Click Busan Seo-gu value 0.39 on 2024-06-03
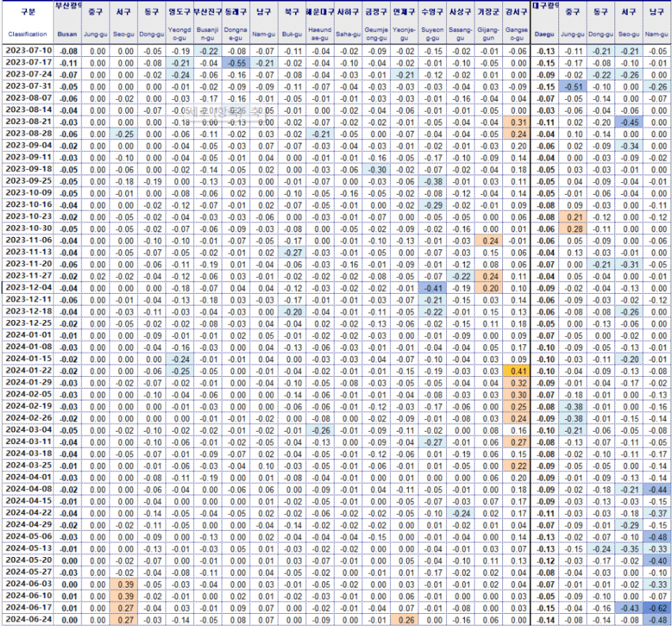Image resolution: width=672 pixels, height=627 pixels. (x=123, y=585)
